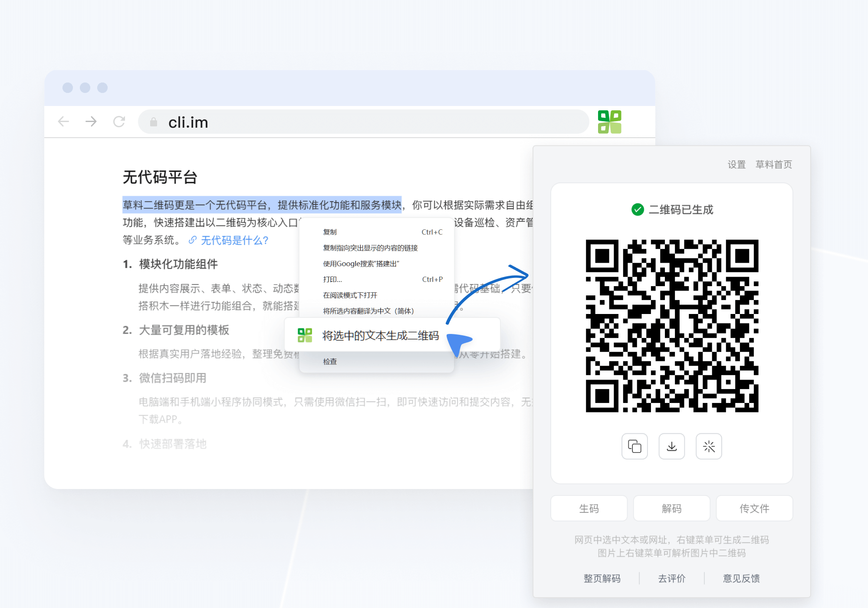Image resolution: width=868 pixels, height=608 pixels.
Task: Click the browser forward arrow
Action: (91, 122)
